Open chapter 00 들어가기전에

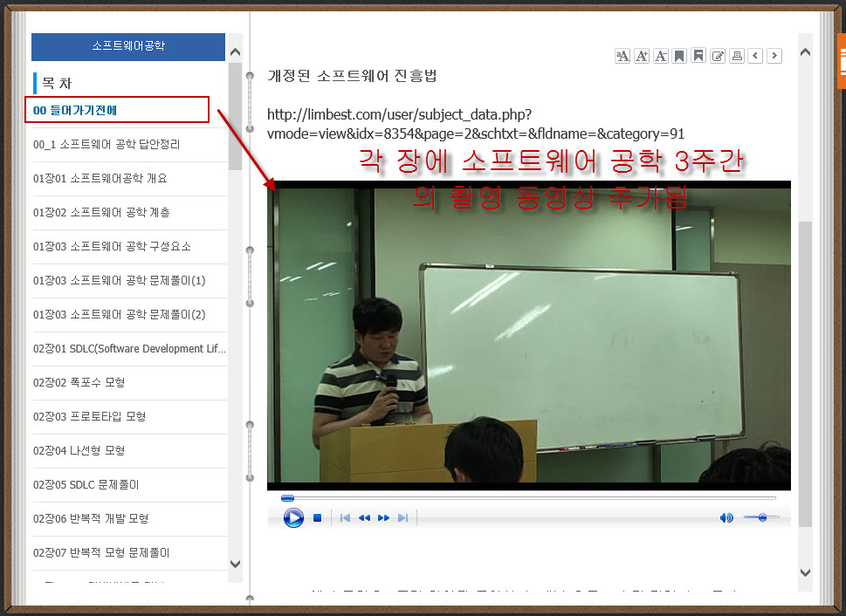117,110
